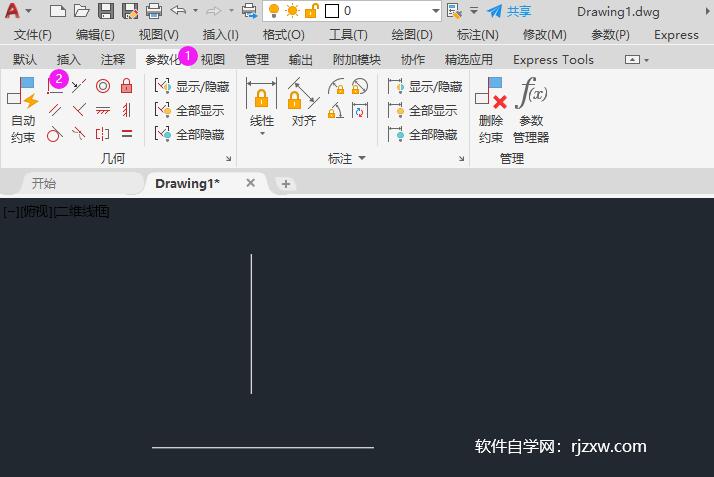Open the layer dropdown list arrow
This screenshot has height=477, width=714.
point(436,10)
